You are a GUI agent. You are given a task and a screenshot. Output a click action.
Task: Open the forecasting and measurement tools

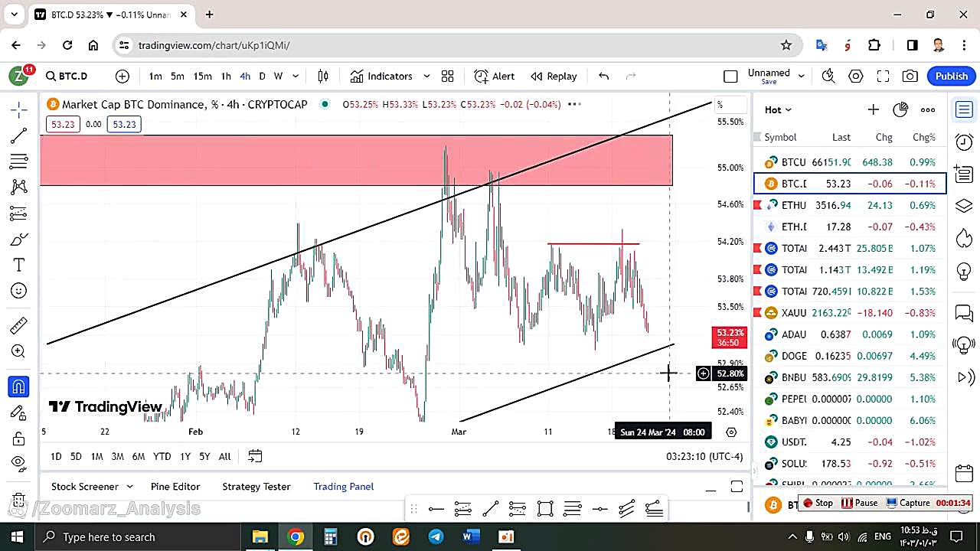point(19,213)
